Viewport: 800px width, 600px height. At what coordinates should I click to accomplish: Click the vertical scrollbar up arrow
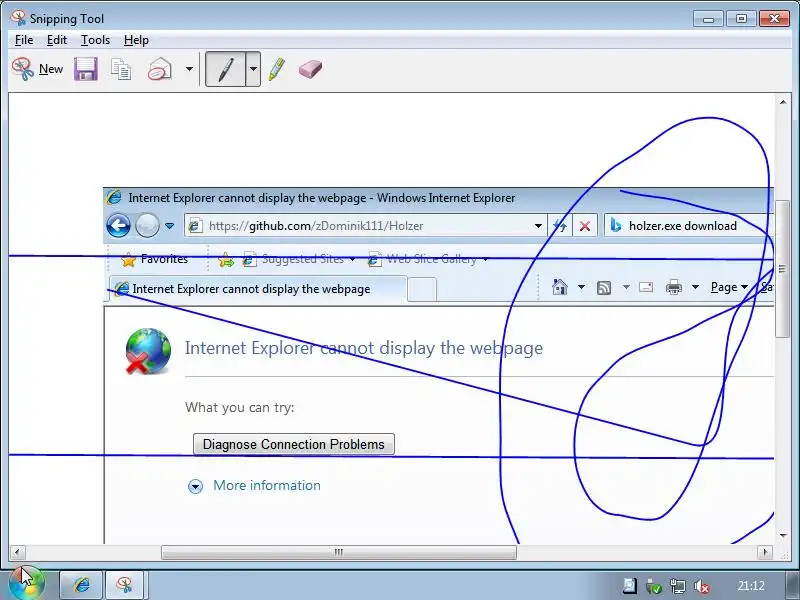click(783, 102)
